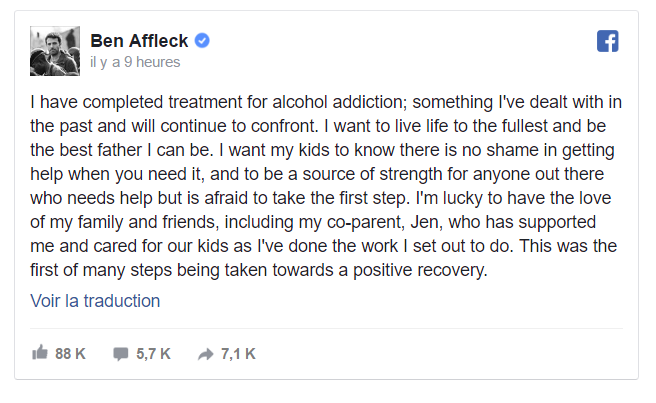The image size is (656, 403).
Task: Click the share arrow icon
Action: click(x=206, y=353)
